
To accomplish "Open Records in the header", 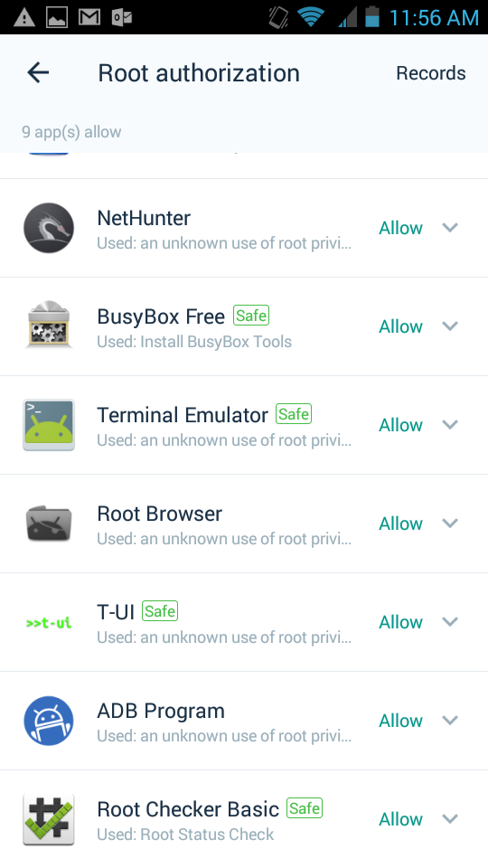I will [430, 73].
